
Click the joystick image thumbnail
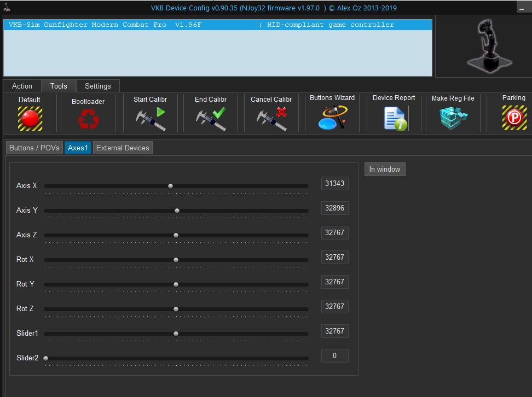click(x=483, y=46)
